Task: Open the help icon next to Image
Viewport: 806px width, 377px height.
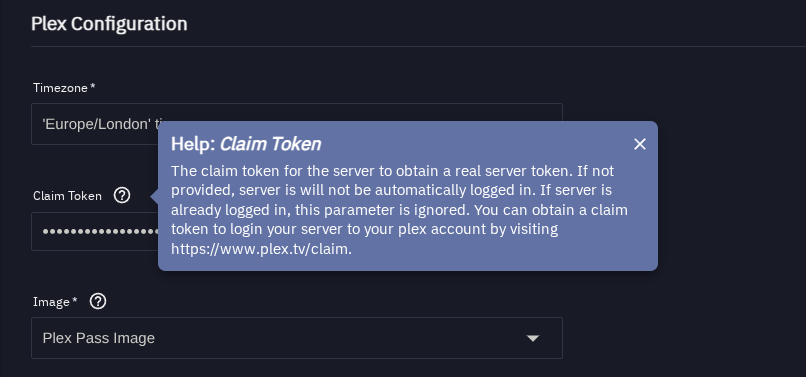Action: pyautogui.click(x=98, y=301)
